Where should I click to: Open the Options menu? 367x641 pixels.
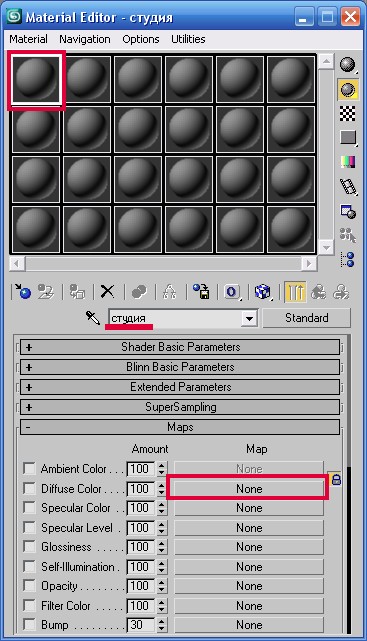tap(141, 39)
